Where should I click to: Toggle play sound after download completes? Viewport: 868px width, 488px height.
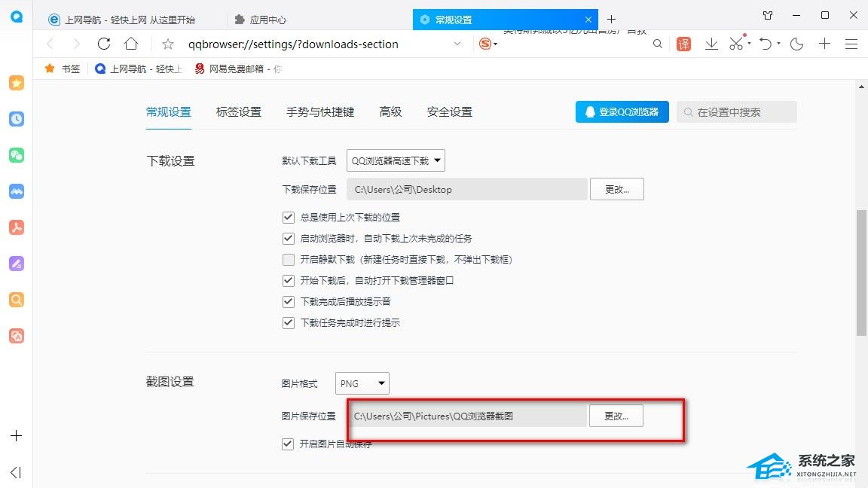pyautogui.click(x=288, y=301)
